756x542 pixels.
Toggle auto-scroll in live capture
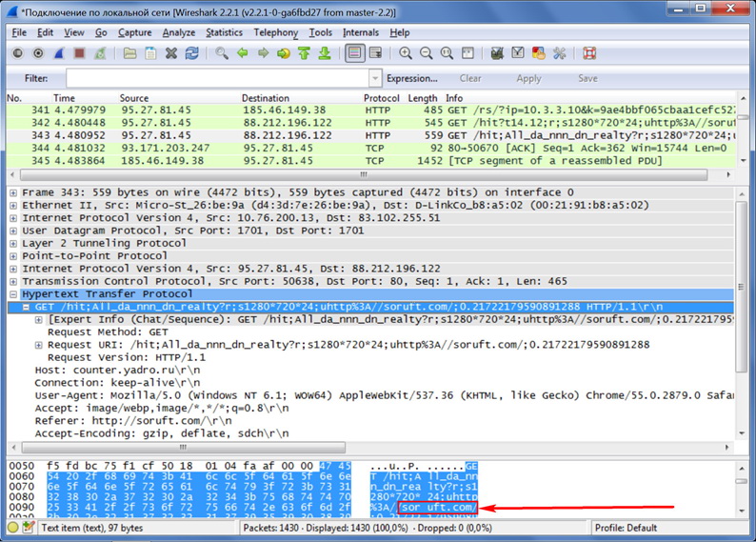[x=375, y=54]
